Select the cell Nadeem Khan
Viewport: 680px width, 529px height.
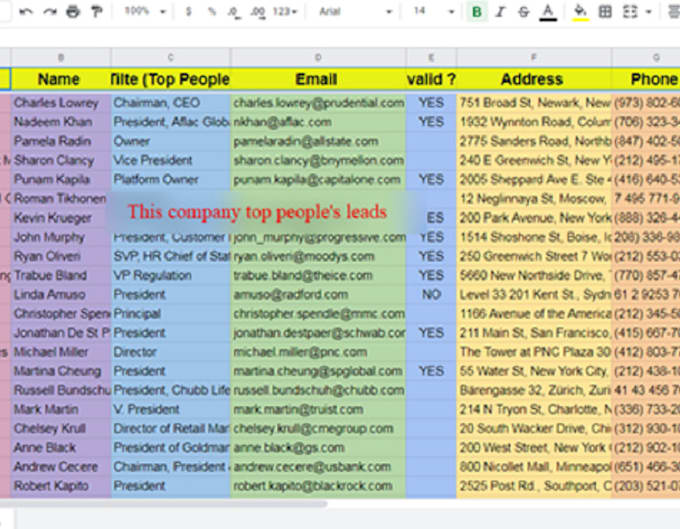(x=61, y=122)
